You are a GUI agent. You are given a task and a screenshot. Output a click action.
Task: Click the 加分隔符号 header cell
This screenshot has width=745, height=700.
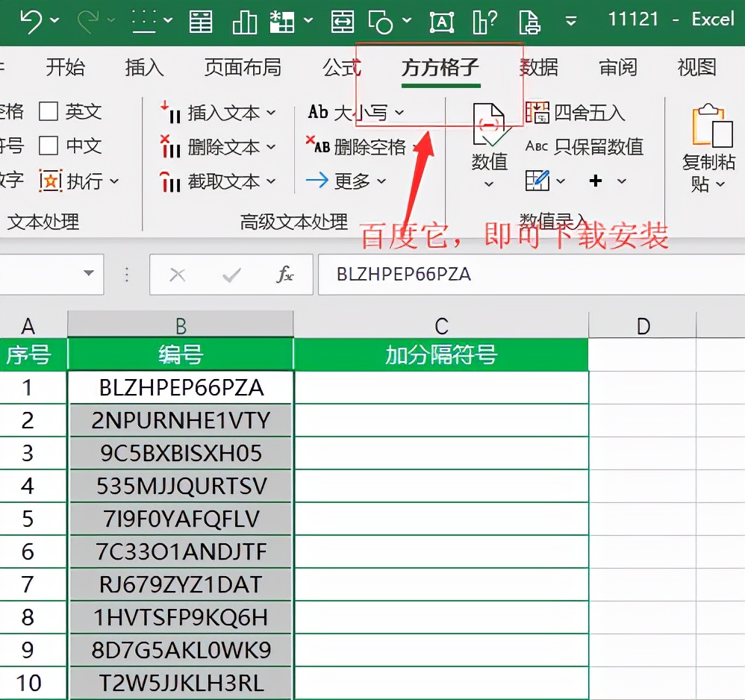click(441, 354)
